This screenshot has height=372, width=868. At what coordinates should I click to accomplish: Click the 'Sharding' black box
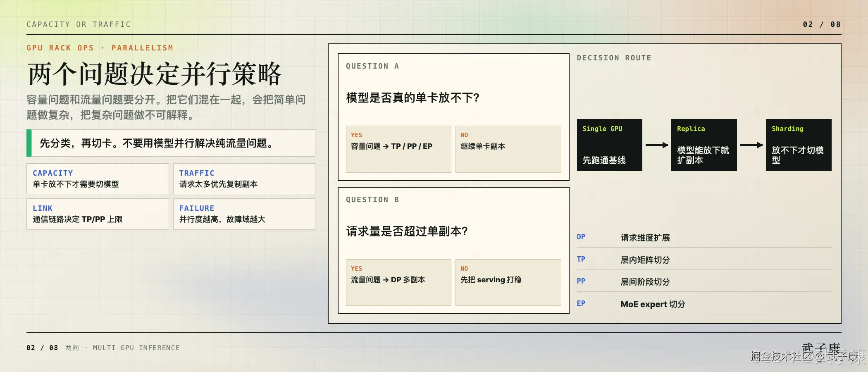799,145
